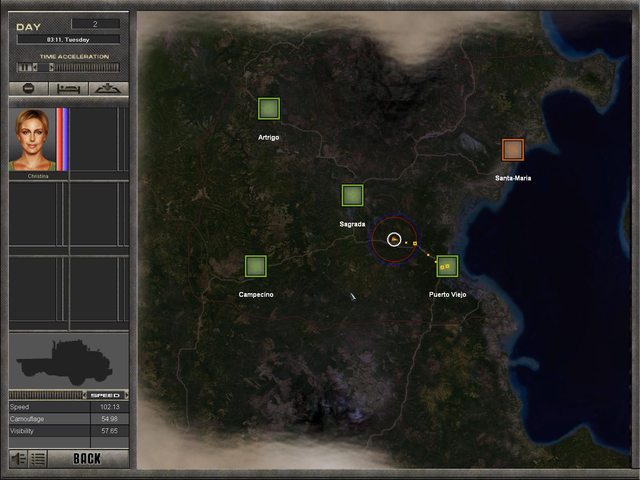Click right arrow of the SPEED slider
Image resolution: width=640 pixels, height=480 pixels.
(x=127, y=395)
